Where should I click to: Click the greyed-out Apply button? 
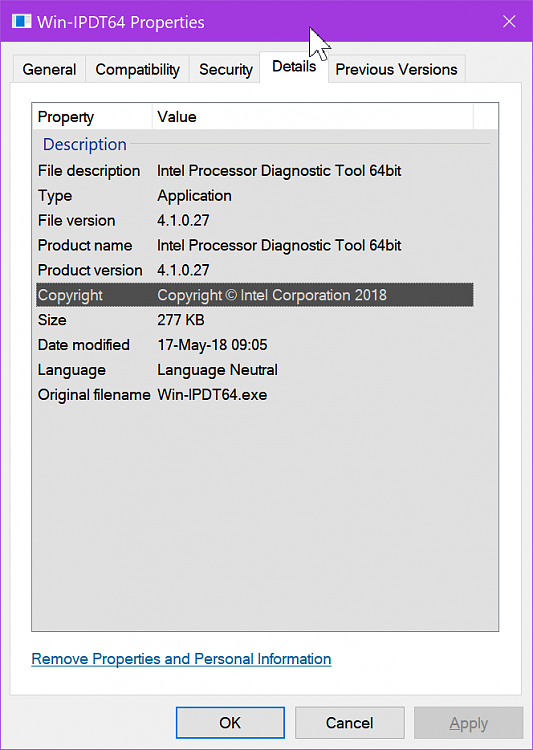[x=468, y=723]
